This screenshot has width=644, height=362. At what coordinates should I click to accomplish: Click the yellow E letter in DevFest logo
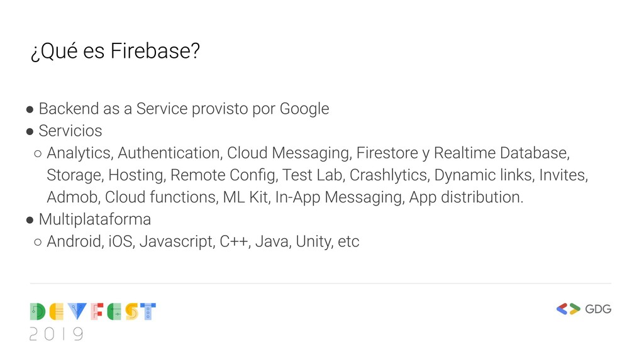[x=58, y=311]
